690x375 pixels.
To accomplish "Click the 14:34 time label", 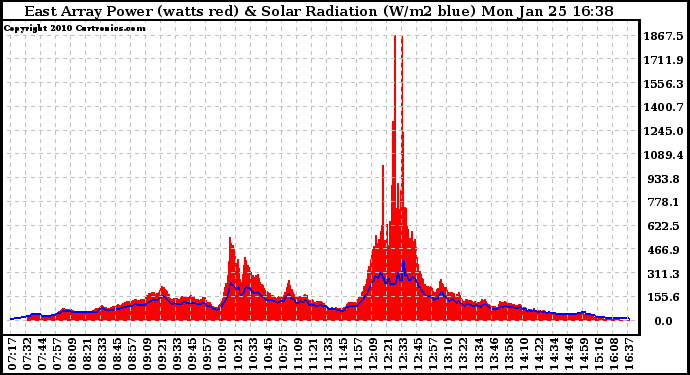I will point(553,354).
